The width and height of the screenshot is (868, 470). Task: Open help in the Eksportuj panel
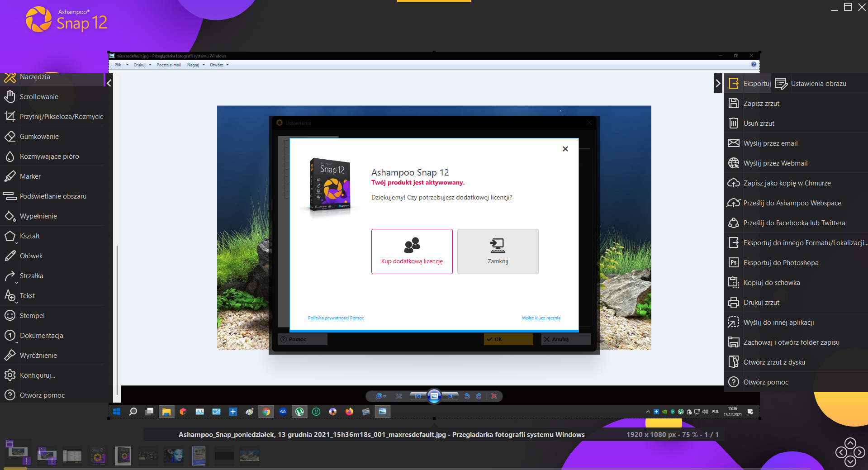pos(796,382)
